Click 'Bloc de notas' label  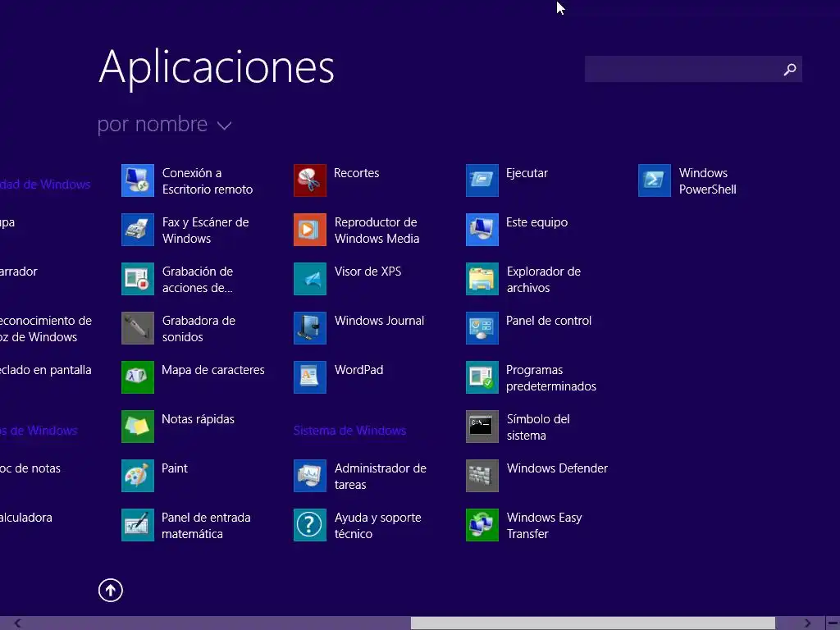(x=30, y=468)
